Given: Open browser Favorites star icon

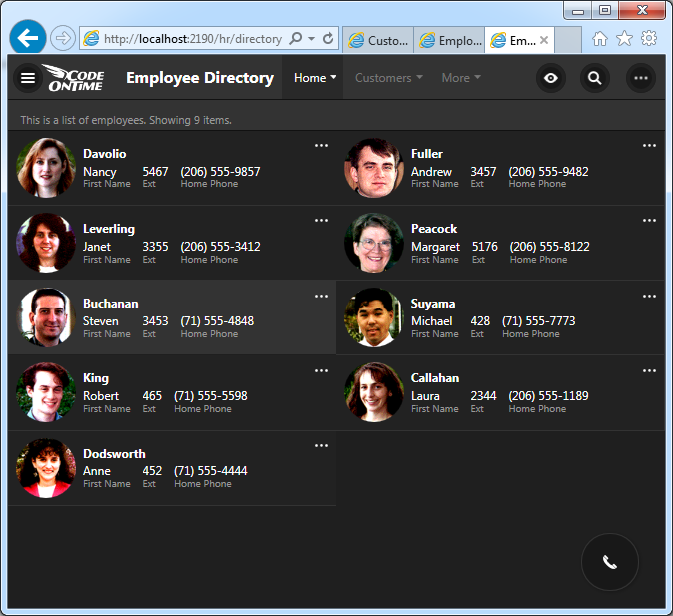Looking at the screenshot, I should tap(624, 39).
